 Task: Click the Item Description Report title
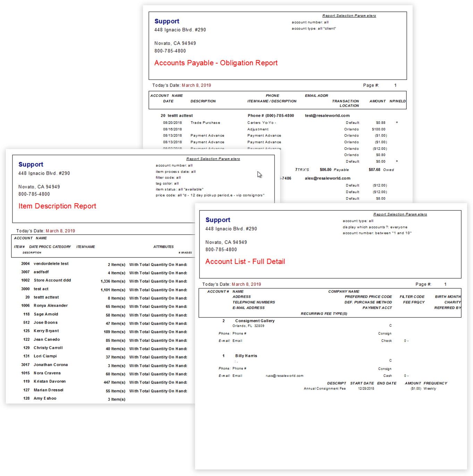57,206
